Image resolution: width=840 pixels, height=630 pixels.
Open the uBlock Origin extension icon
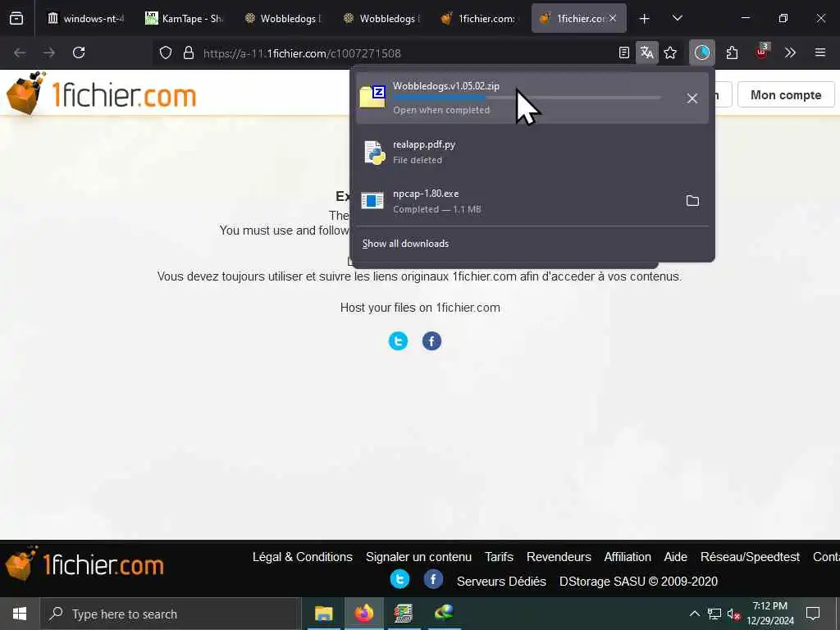(x=762, y=52)
